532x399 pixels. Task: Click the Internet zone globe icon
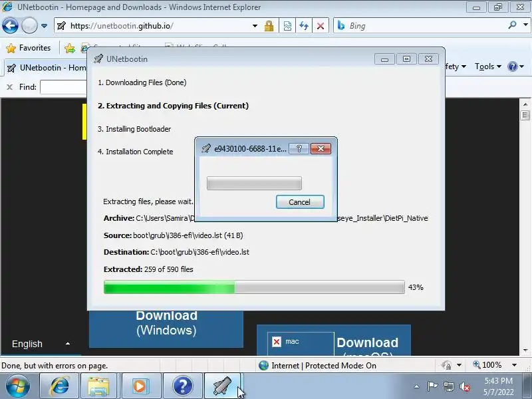[263, 365]
